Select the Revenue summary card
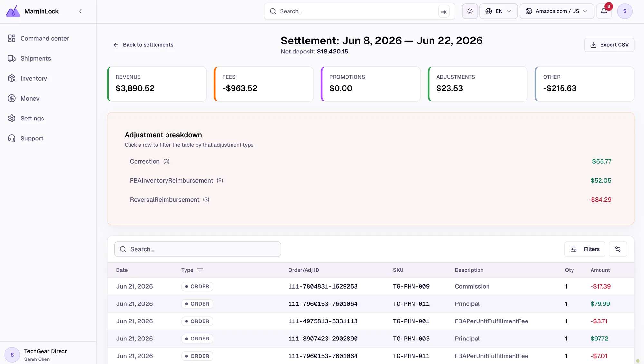644x364 pixels. pos(157,84)
